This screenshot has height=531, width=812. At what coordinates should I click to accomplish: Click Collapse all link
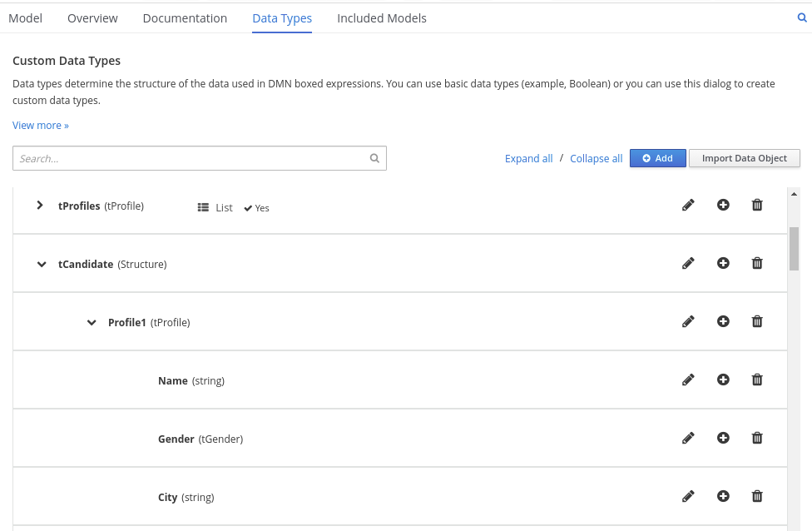point(596,158)
